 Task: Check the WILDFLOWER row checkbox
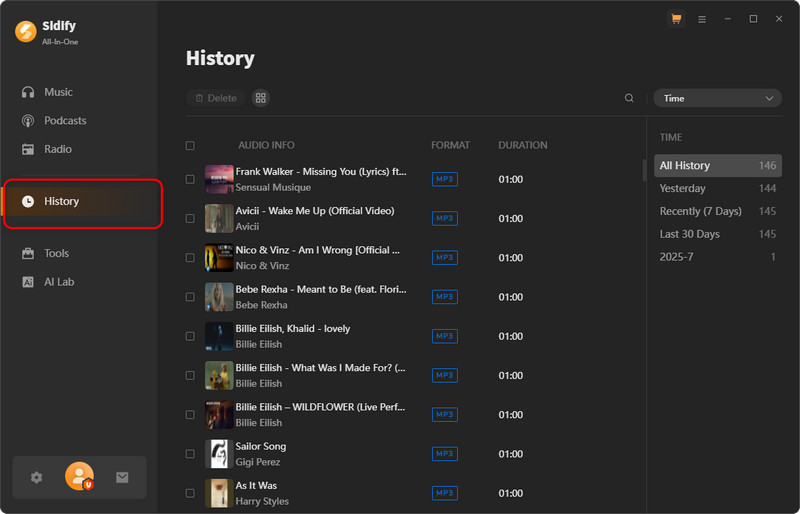pos(190,415)
